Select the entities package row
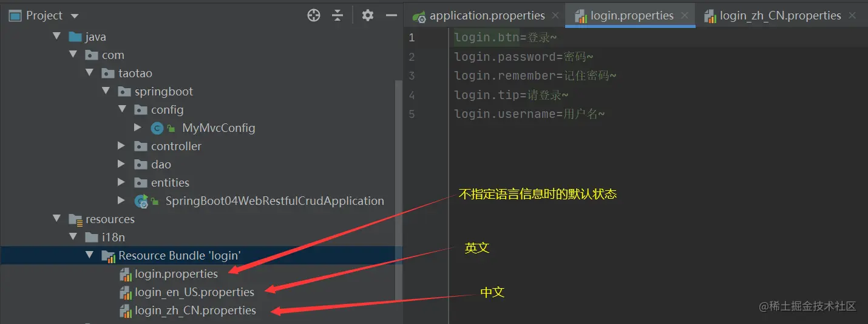 click(x=197, y=183)
